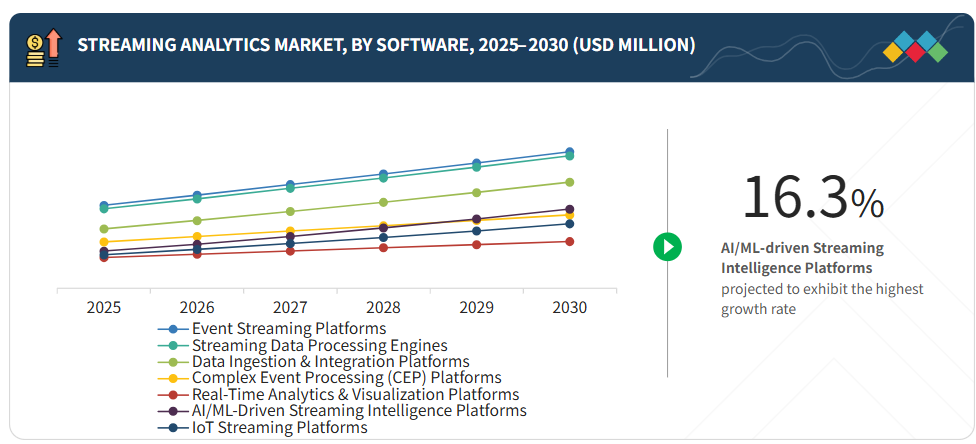
Task: Click Event Streaming Platforms 2025 data point
Action: tap(104, 205)
